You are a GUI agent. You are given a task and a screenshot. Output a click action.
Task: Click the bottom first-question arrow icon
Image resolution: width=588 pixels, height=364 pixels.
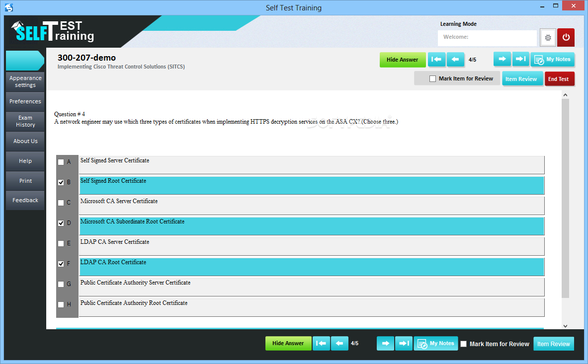coord(321,344)
